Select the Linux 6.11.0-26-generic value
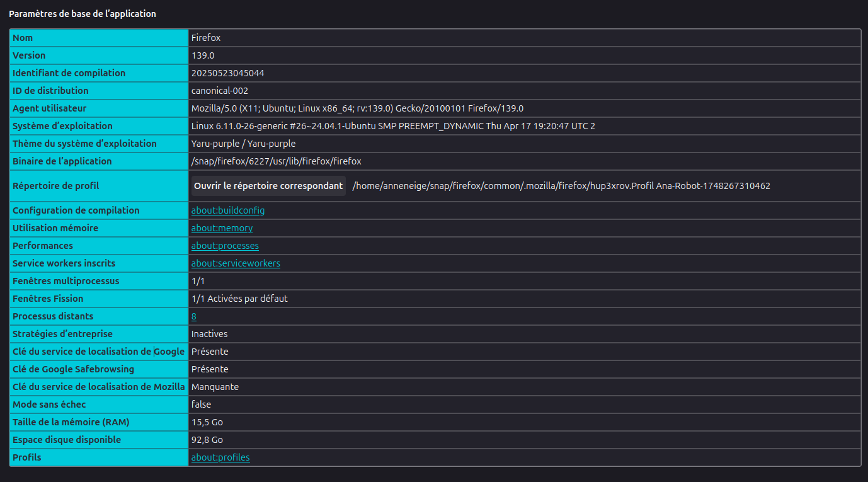Viewport: 868px width, 482px height. click(393, 126)
